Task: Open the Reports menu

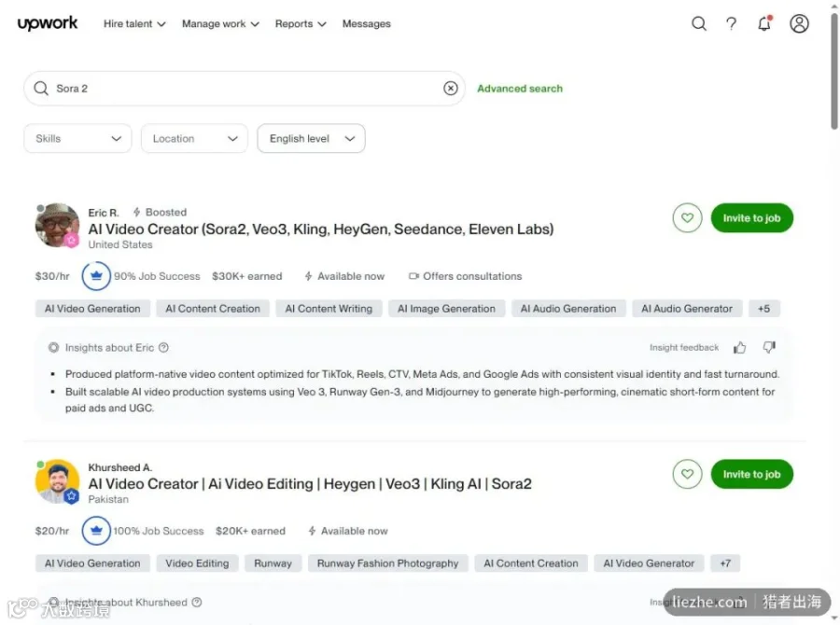Action: tap(301, 23)
